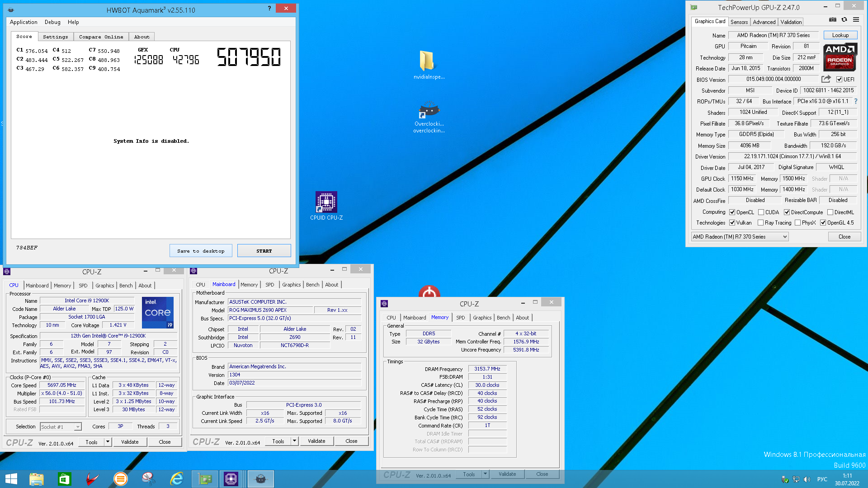The height and width of the screenshot is (488, 868).
Task: Switch to HWBOT Aquamark taskbar button
Action: (x=260, y=479)
